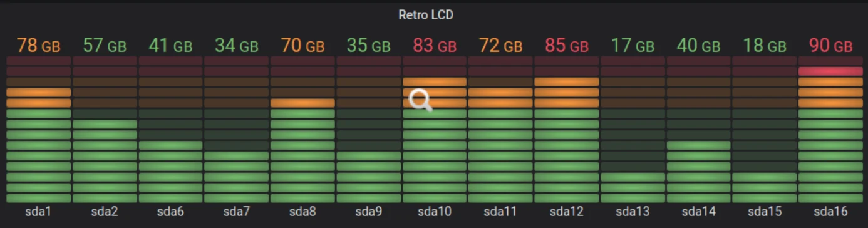868x228 pixels.
Task: Open the Retro LCD panel title menu
Action: (426, 15)
